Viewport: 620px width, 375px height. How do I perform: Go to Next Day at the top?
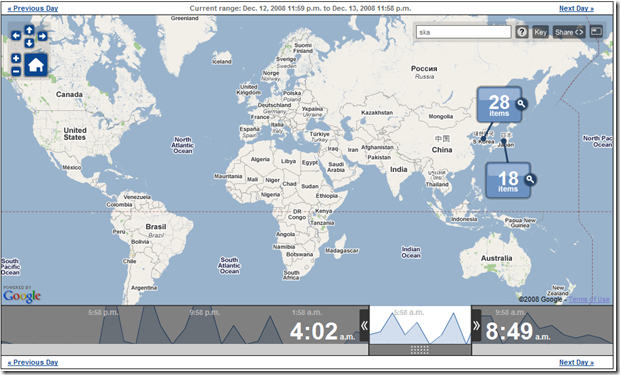pyautogui.click(x=576, y=8)
